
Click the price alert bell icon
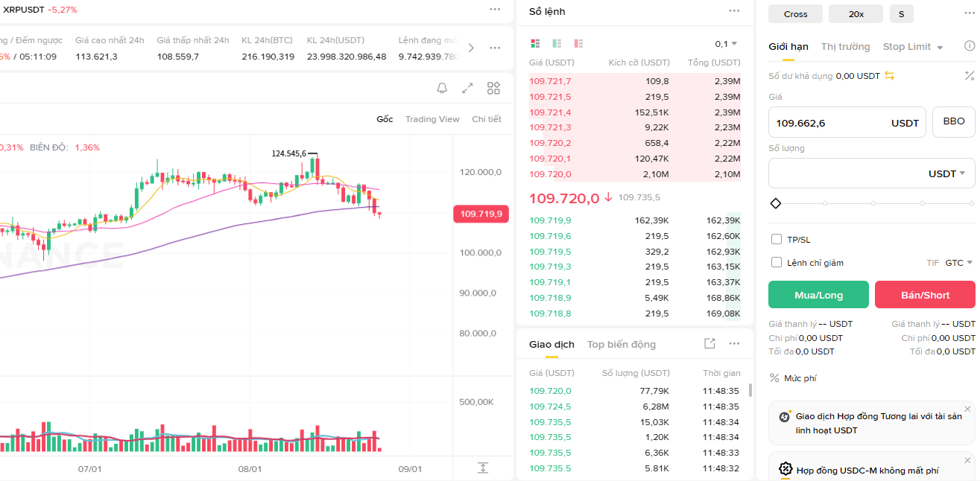[x=442, y=89]
